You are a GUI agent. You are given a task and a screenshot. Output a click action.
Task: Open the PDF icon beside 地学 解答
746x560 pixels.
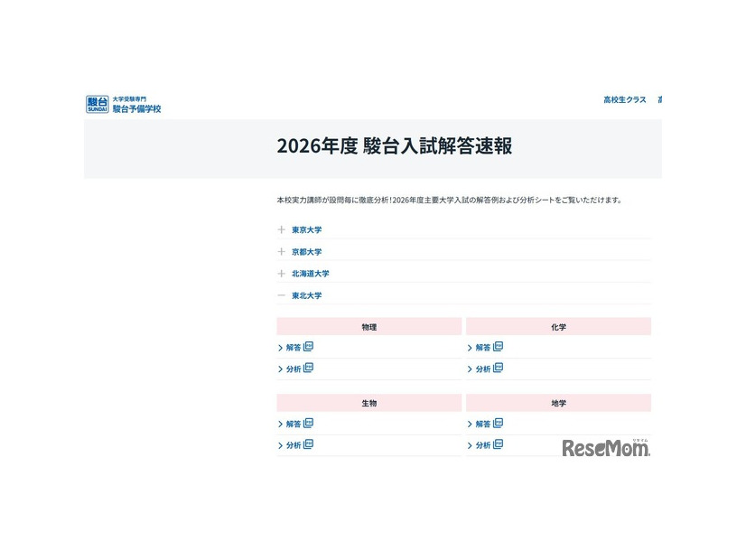coord(498,423)
